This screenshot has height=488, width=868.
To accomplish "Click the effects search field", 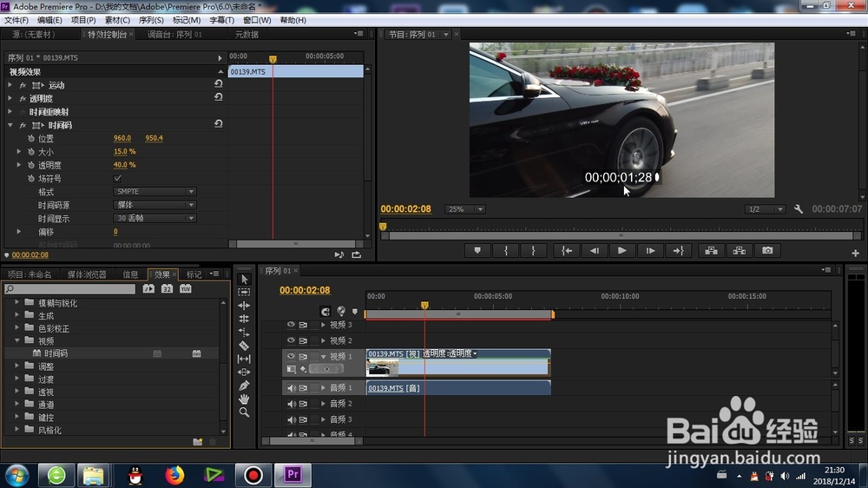I will tap(69, 288).
